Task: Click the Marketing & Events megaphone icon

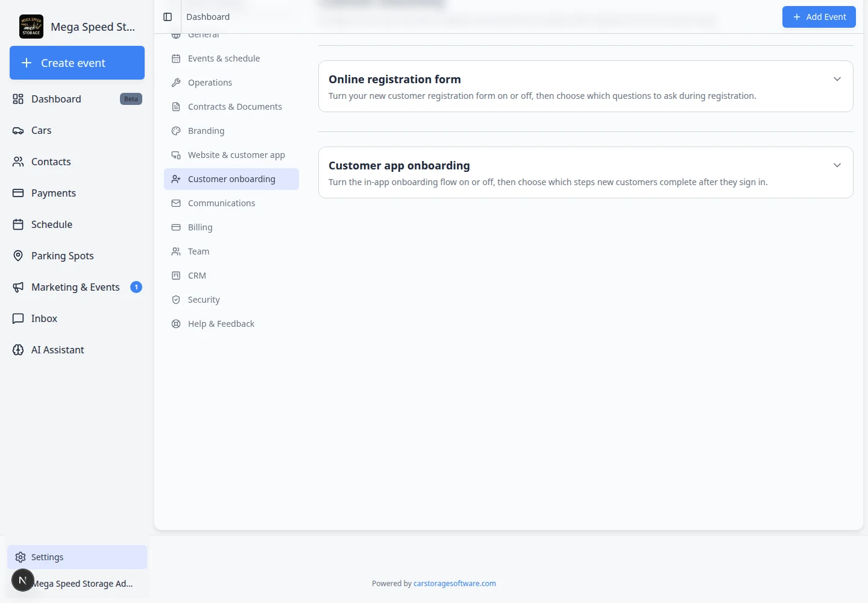Action: click(x=18, y=287)
